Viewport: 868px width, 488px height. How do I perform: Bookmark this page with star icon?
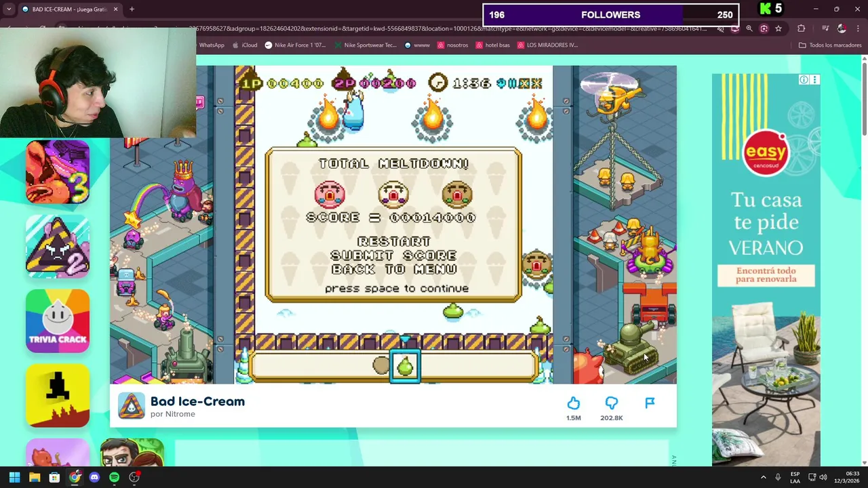(x=778, y=28)
